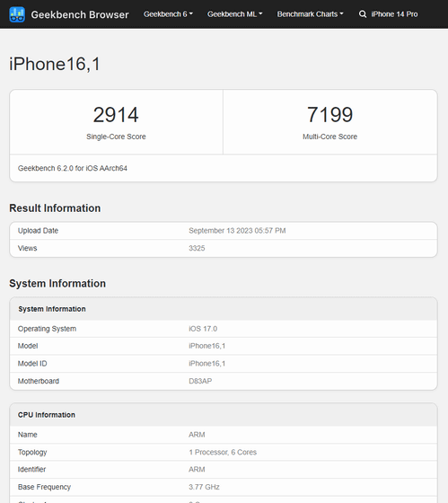Image resolution: width=448 pixels, height=503 pixels.
Task: Click the Model row label
Action: coord(28,346)
